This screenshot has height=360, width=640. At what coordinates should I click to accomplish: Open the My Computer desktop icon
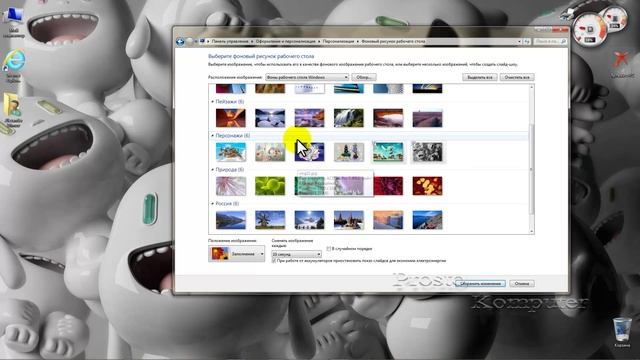point(14,23)
